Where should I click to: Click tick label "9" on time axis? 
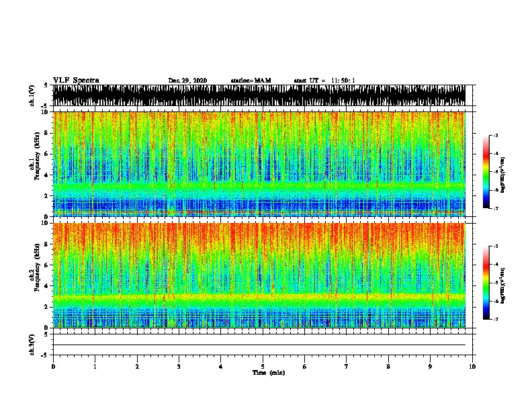point(430,367)
